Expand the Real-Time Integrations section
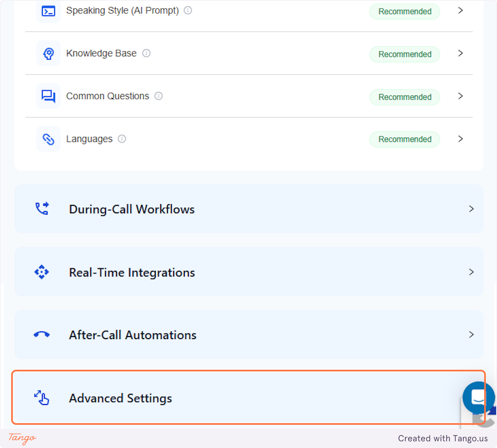The height and width of the screenshot is (448, 497). pos(248,272)
